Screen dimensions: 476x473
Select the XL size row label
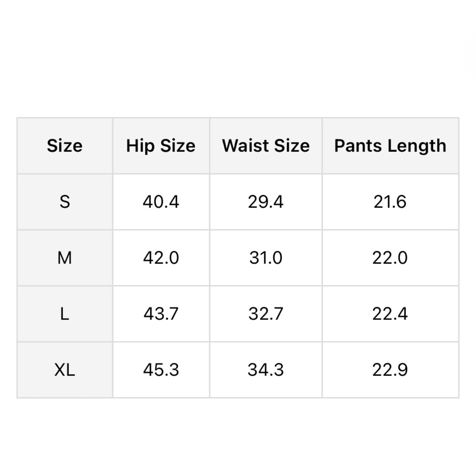tap(65, 370)
